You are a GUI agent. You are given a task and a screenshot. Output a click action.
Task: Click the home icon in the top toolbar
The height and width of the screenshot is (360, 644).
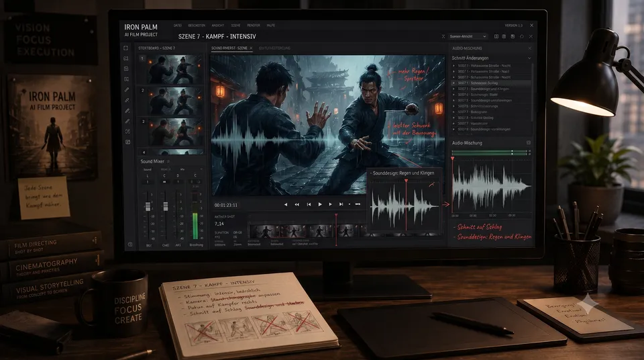pyautogui.click(x=522, y=37)
